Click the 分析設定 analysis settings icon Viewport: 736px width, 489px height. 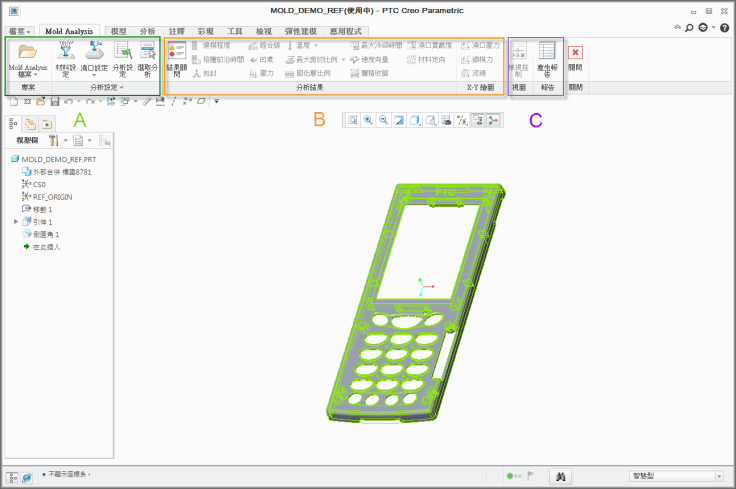(x=122, y=58)
